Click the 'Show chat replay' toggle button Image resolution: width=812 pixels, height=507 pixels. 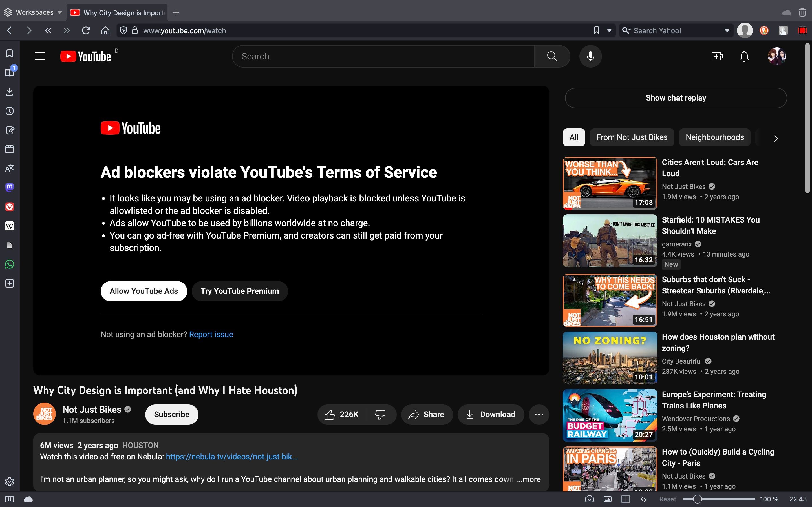point(676,97)
